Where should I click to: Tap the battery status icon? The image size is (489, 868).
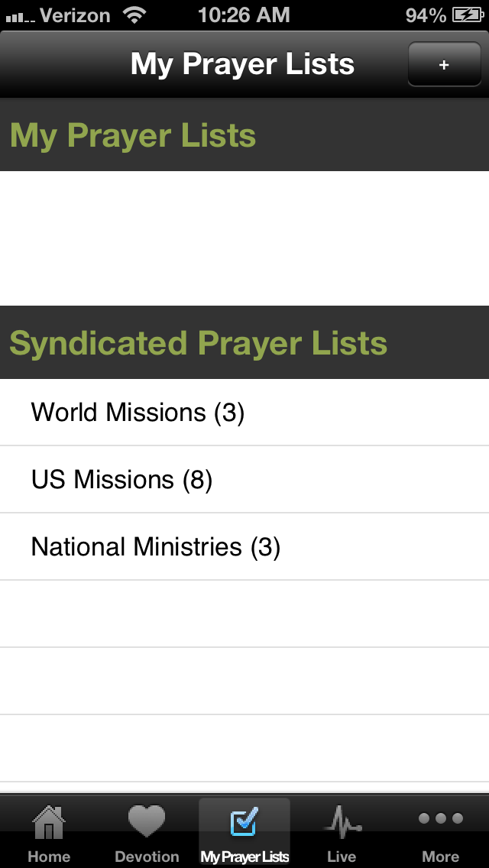[x=466, y=15]
